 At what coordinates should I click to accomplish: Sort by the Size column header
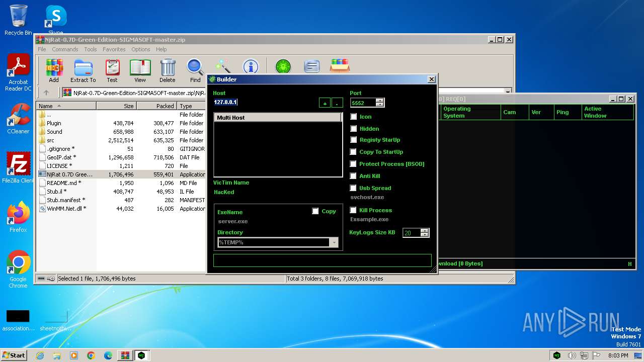tap(116, 106)
